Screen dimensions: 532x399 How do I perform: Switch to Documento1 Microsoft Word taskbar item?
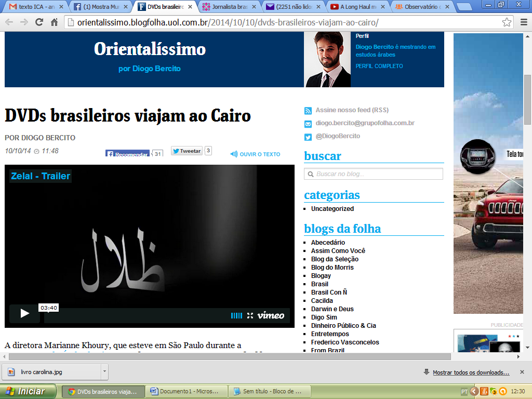[x=187, y=391]
